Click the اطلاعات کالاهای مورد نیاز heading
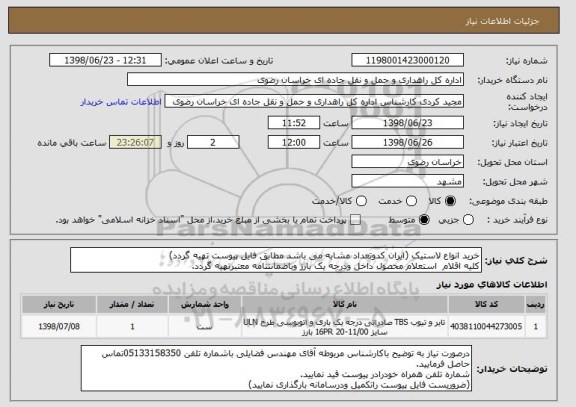The height and width of the screenshot is (407, 576). pos(492,285)
